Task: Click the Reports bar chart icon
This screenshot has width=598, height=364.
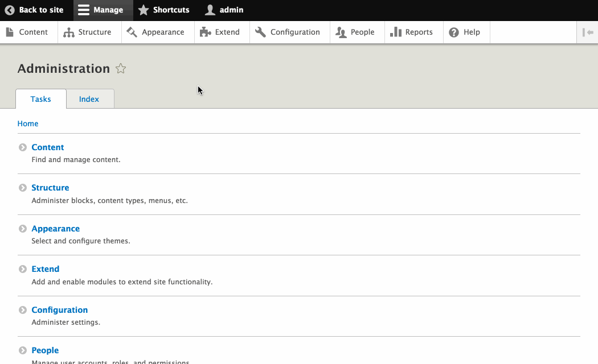Action: point(396,32)
